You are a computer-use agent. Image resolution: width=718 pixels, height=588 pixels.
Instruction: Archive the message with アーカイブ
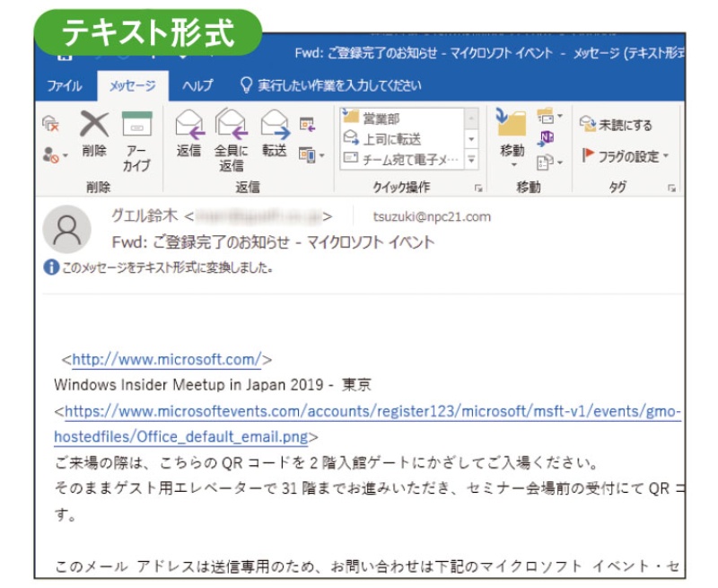pos(136,141)
